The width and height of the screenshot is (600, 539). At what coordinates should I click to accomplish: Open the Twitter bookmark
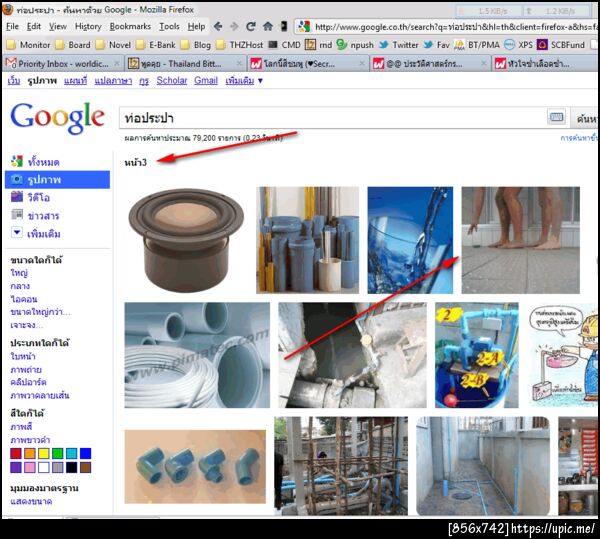pos(398,45)
